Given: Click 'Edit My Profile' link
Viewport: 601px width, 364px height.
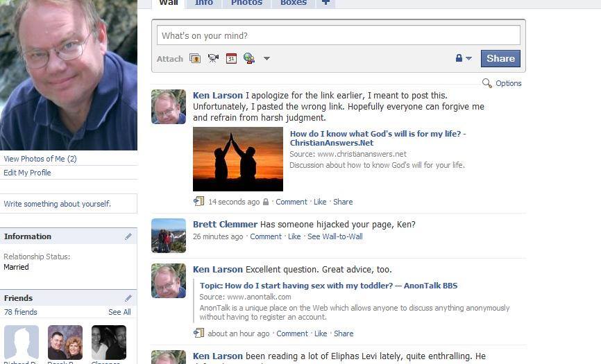Looking at the screenshot, I should [27, 173].
